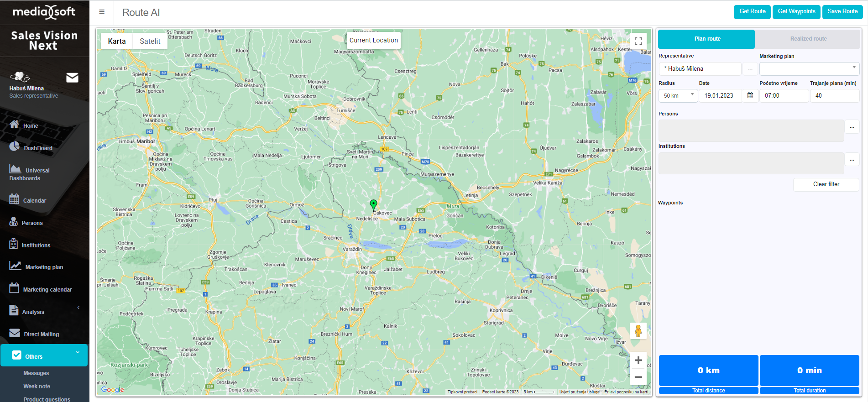Image resolution: width=868 pixels, height=402 pixels.
Task: Select the Plan route tab
Action: pos(707,39)
